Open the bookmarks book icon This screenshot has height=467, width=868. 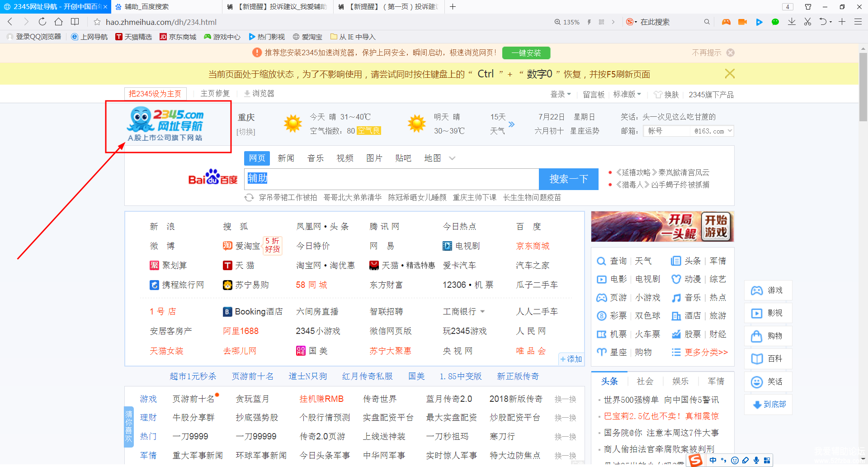pyautogui.click(x=75, y=22)
